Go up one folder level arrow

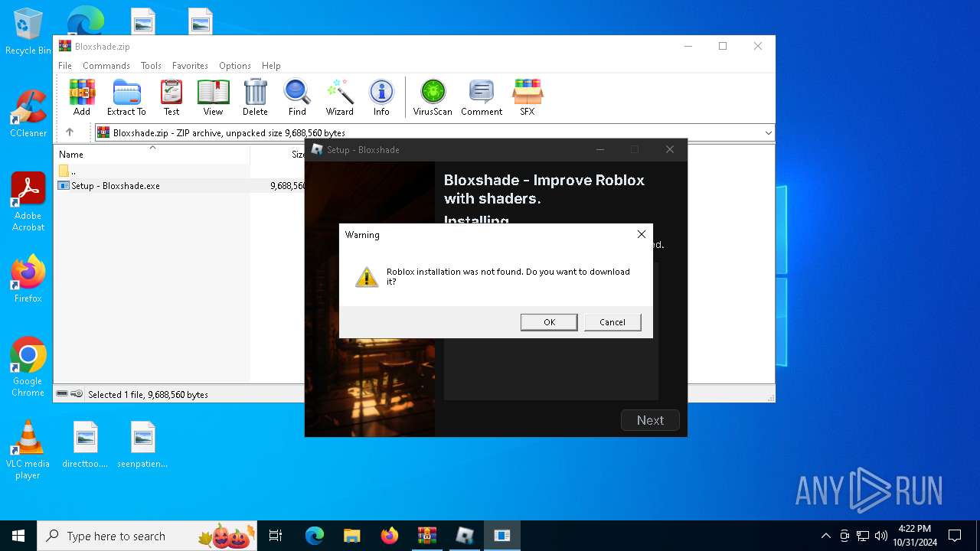pos(70,132)
